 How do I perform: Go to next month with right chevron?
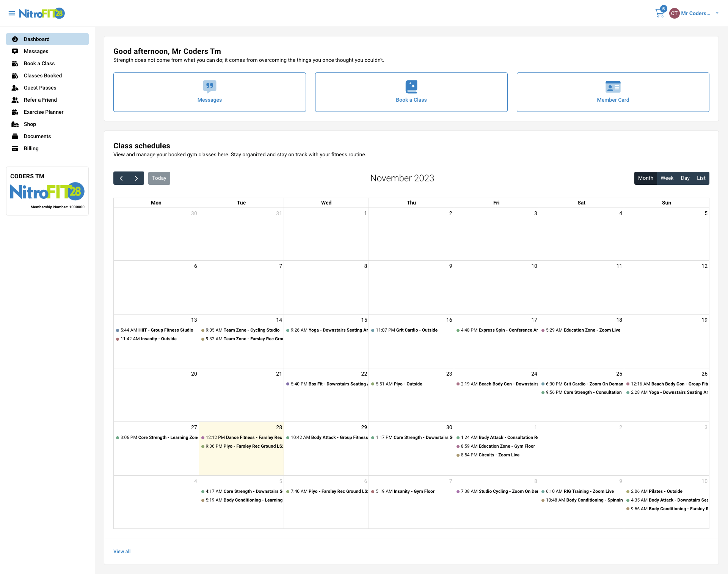coord(136,178)
